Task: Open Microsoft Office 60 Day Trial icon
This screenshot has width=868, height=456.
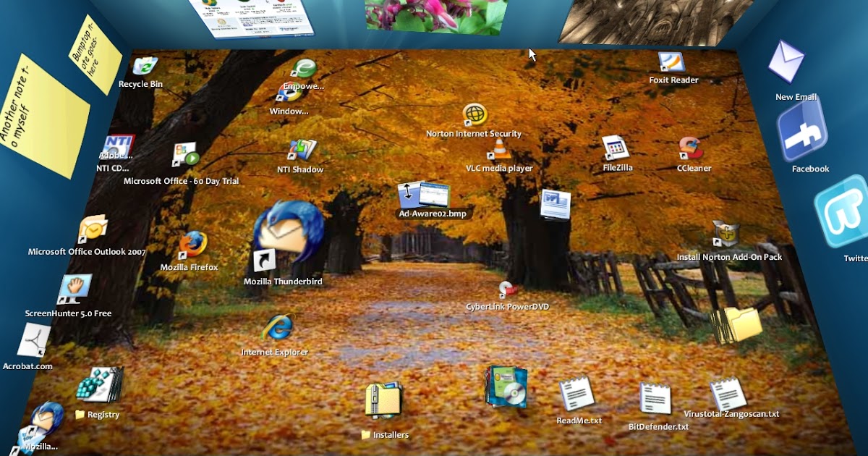Action: pyautogui.click(x=185, y=155)
